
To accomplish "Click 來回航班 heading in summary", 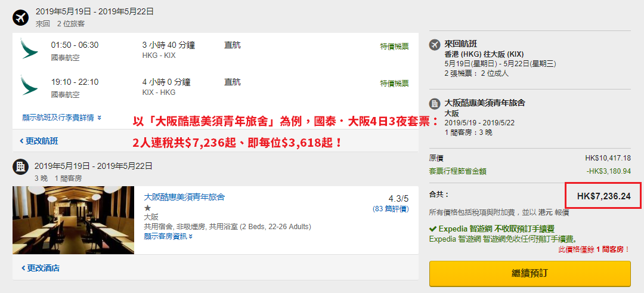I will tap(460, 44).
